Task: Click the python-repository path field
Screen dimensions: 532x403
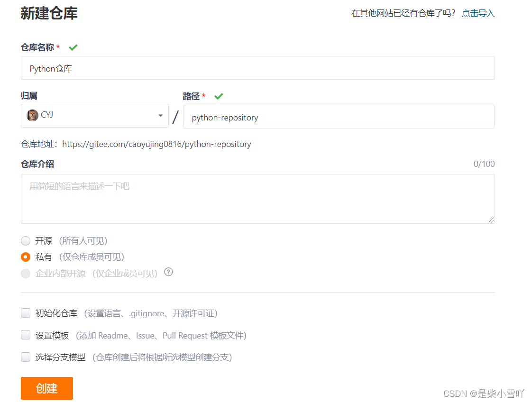Action: point(339,117)
